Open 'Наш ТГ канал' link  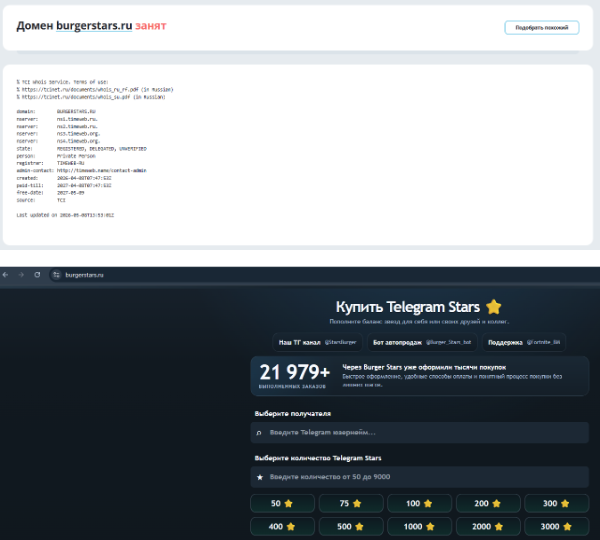(317, 342)
